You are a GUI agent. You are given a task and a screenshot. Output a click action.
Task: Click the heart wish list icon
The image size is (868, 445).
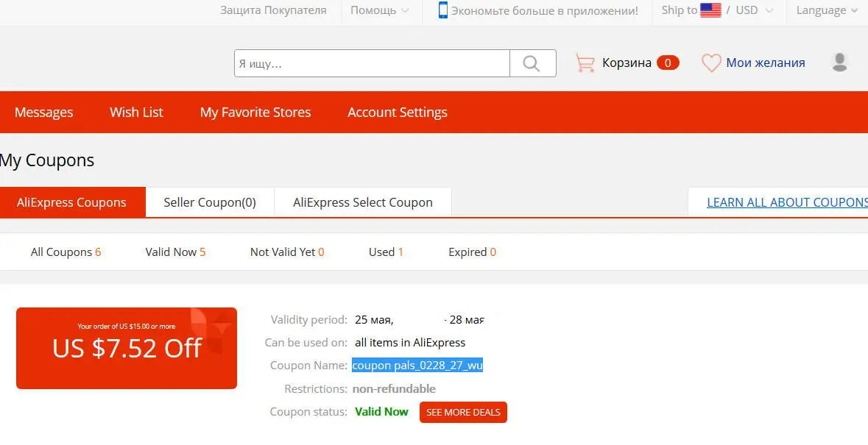(x=711, y=63)
